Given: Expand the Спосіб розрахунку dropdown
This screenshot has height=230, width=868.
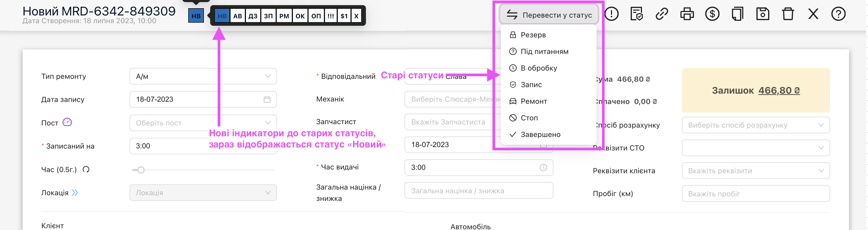Looking at the screenshot, I should point(756,125).
